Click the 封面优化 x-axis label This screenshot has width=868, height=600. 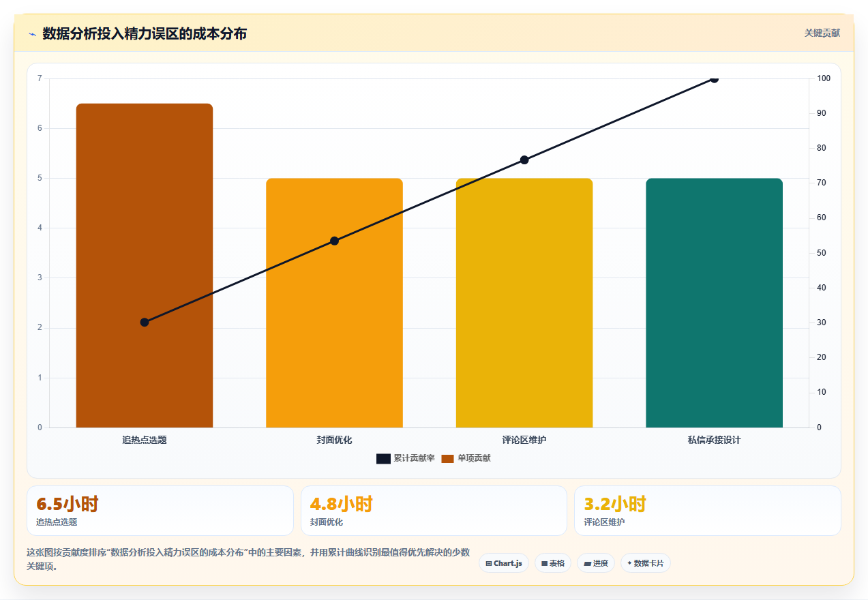coord(334,440)
